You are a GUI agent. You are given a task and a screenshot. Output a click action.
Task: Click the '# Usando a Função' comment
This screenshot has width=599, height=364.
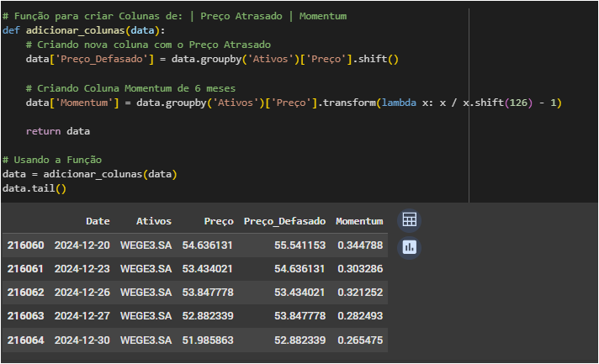pos(52,160)
